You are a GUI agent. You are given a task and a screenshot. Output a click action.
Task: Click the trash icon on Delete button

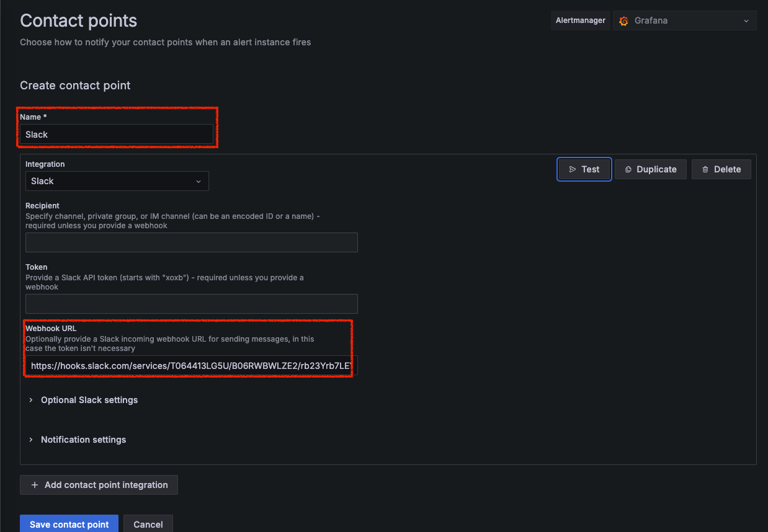tap(705, 169)
